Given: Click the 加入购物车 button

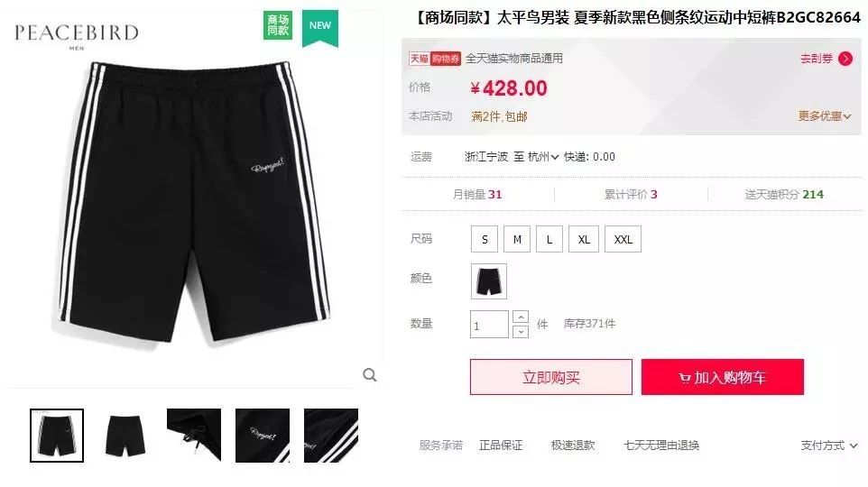Looking at the screenshot, I should coord(723,377).
